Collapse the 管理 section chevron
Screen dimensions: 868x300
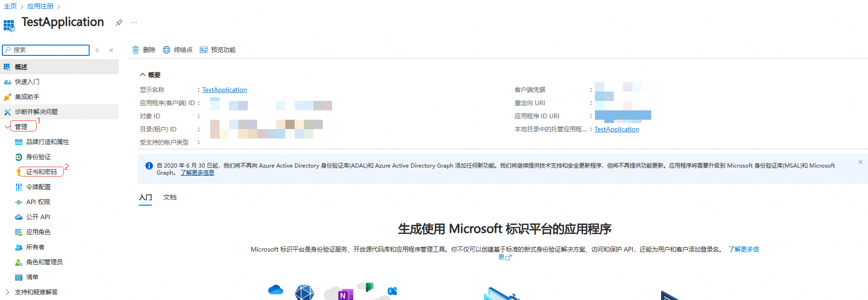point(7,127)
